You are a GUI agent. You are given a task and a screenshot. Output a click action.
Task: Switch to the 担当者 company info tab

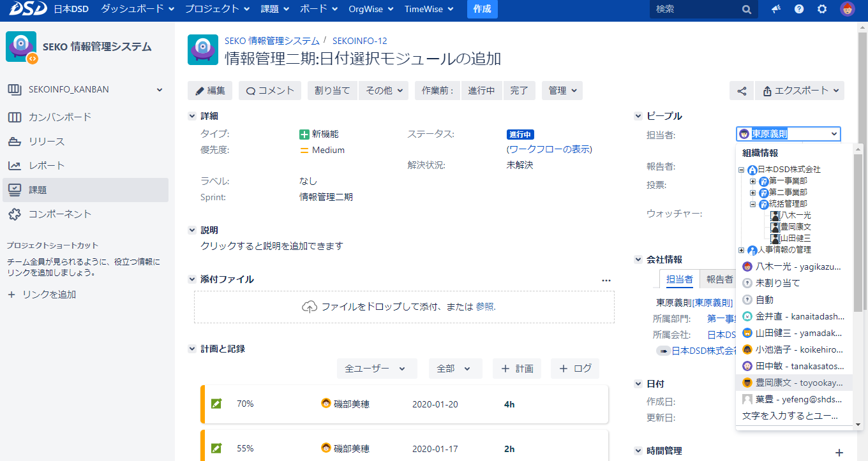pos(679,279)
